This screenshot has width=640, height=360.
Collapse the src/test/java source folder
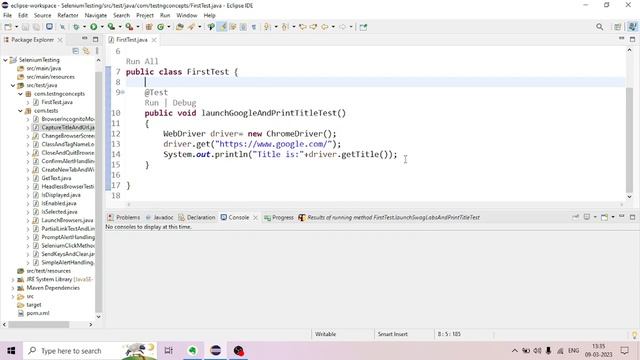click(13, 85)
